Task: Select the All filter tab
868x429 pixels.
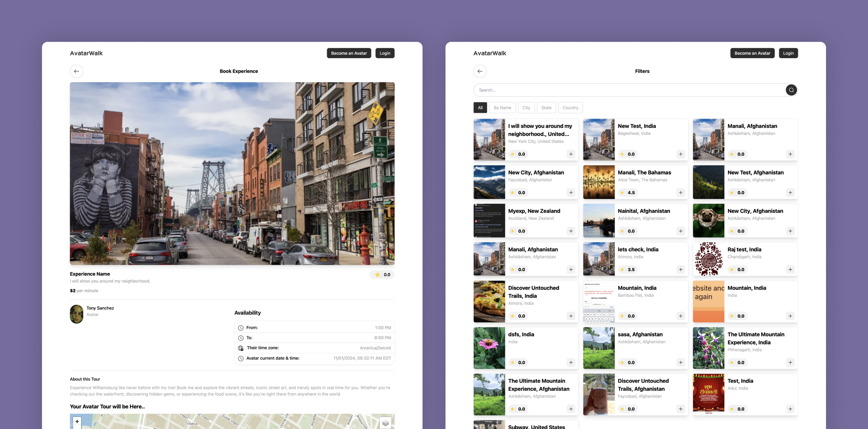Action: pos(480,108)
